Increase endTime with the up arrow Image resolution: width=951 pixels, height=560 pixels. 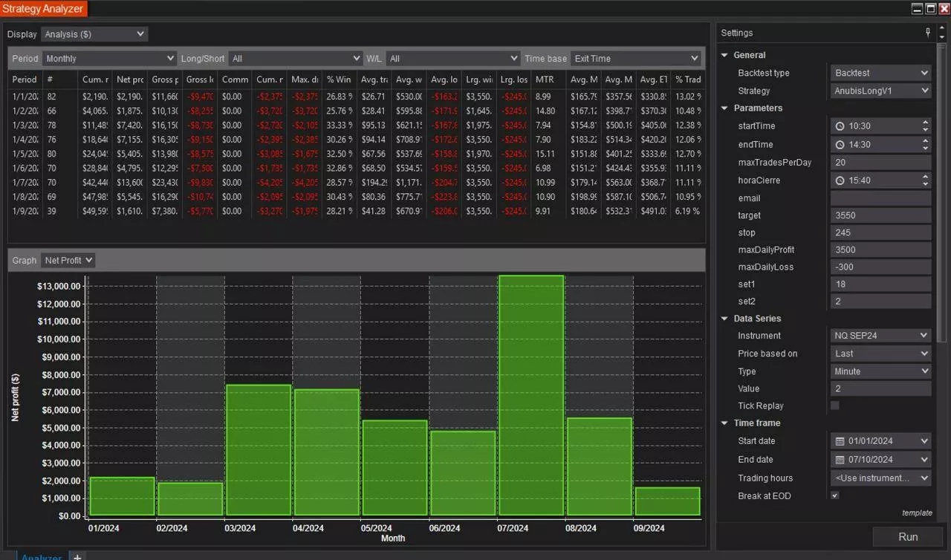click(925, 141)
